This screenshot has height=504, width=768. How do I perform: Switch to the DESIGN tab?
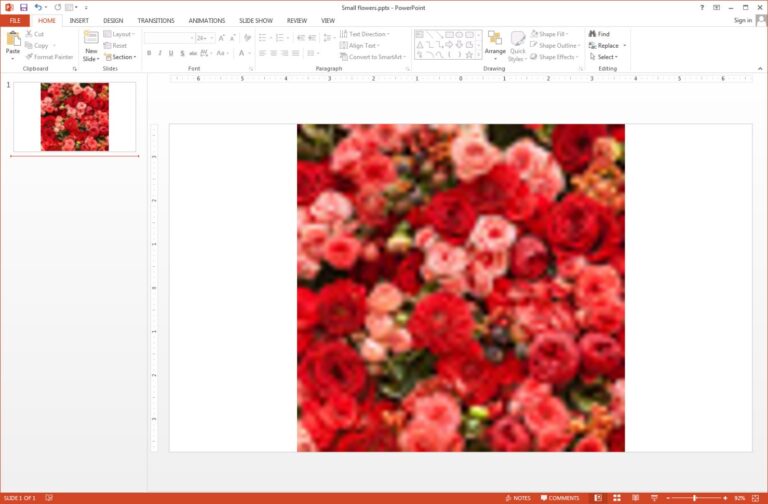(113, 21)
